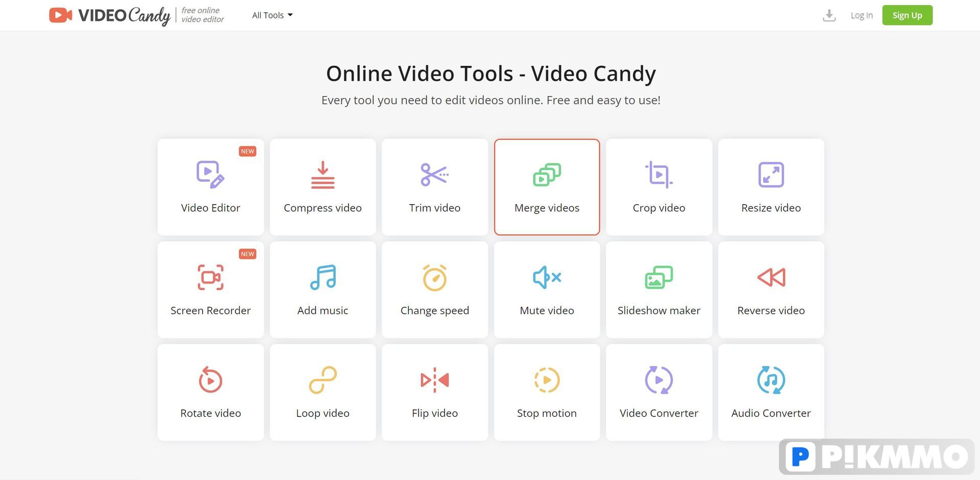
Task: Click the Screen Recorder camera icon
Action: click(210, 277)
